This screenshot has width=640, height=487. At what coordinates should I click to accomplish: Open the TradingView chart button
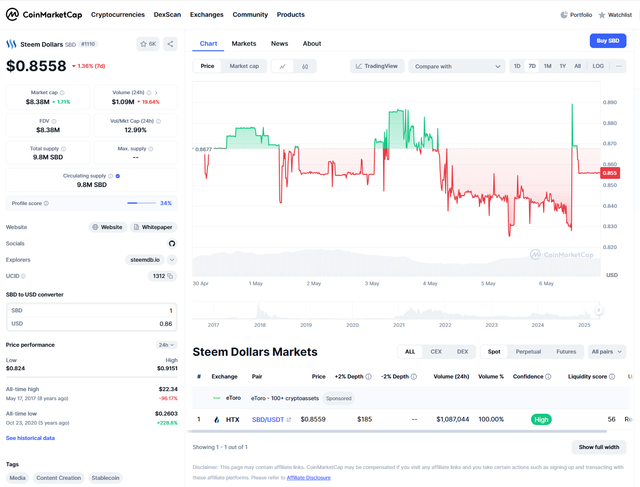point(377,66)
